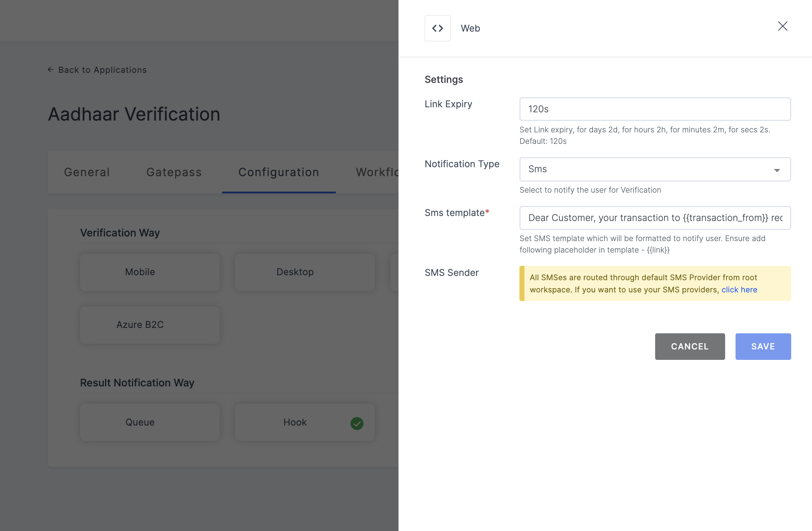Click the 'Aadhaar Verification' page title
This screenshot has height=531, width=812.
(134, 114)
